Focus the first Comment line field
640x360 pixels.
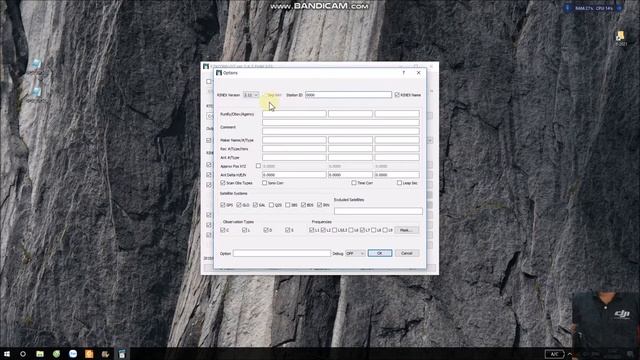pyautogui.click(x=341, y=122)
